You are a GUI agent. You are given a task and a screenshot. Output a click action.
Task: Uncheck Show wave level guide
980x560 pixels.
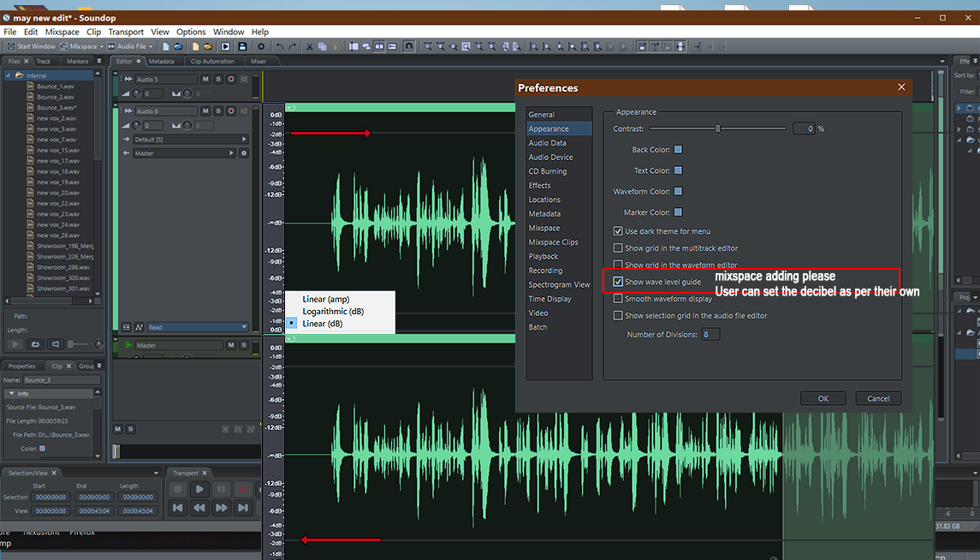(618, 282)
